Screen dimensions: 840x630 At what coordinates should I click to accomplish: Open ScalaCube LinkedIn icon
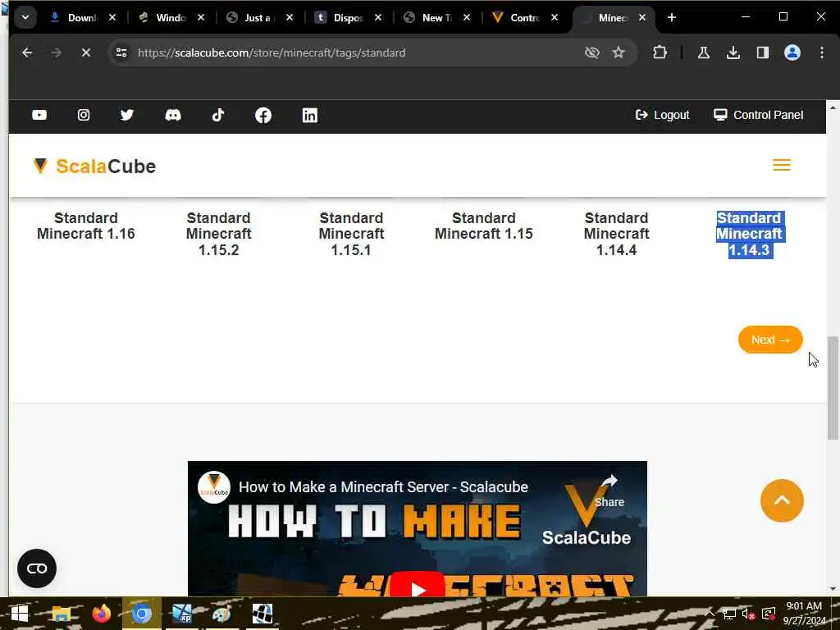click(x=309, y=115)
